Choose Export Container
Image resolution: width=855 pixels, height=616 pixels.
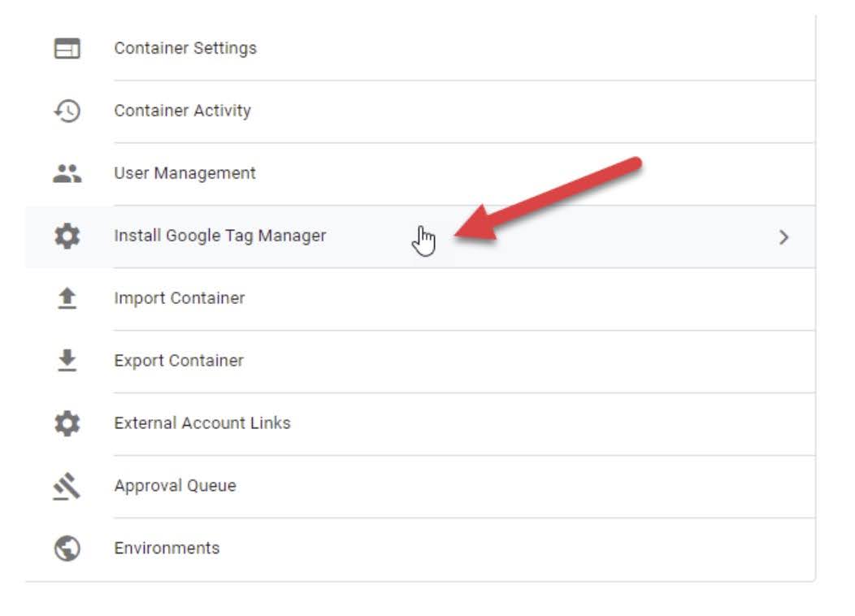(420, 361)
